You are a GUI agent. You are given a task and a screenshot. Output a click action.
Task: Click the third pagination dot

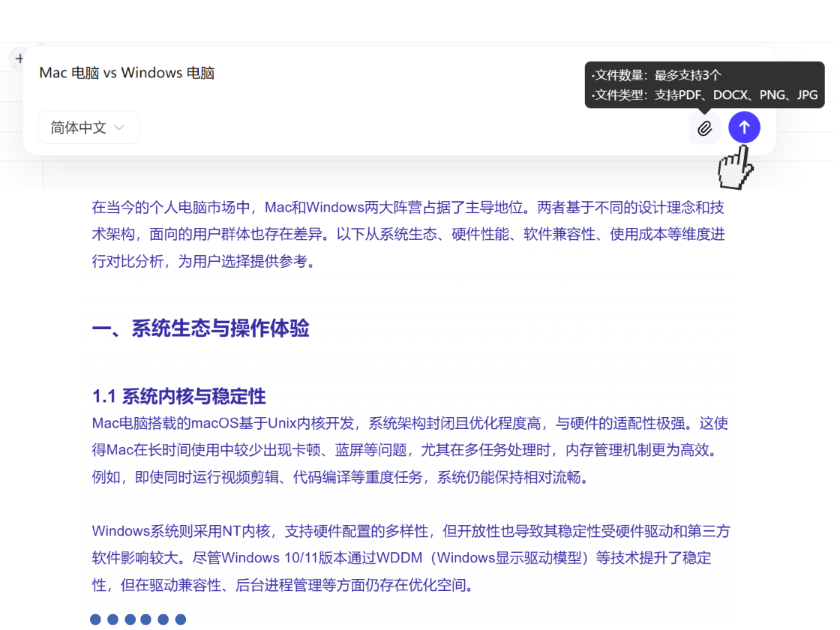click(130, 619)
